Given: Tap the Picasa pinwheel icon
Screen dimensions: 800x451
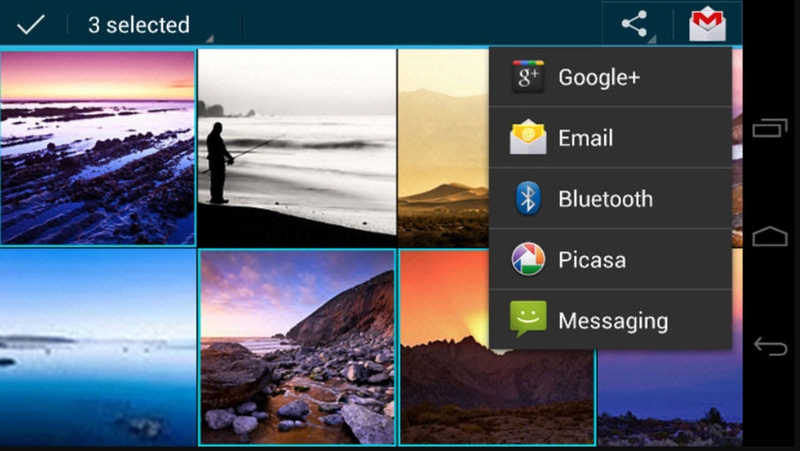Looking at the screenshot, I should 528,259.
